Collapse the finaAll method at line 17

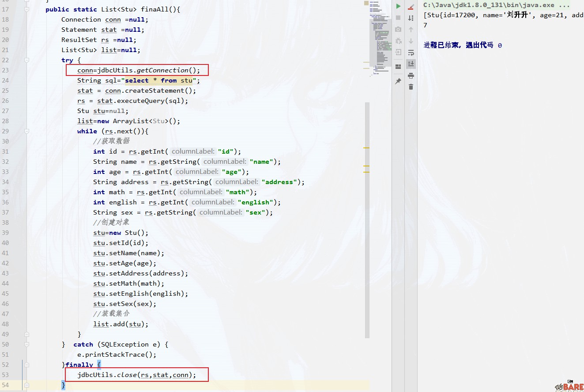point(26,9)
